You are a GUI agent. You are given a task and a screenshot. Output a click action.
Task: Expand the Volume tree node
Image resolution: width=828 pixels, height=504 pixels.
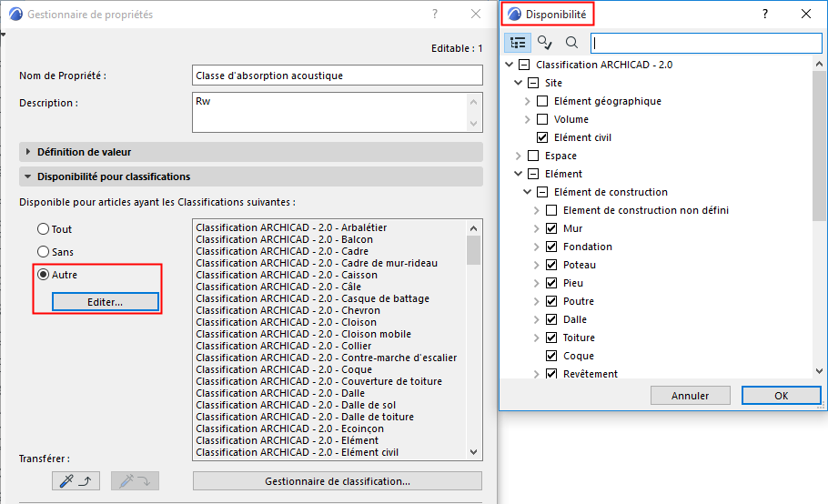click(x=528, y=119)
